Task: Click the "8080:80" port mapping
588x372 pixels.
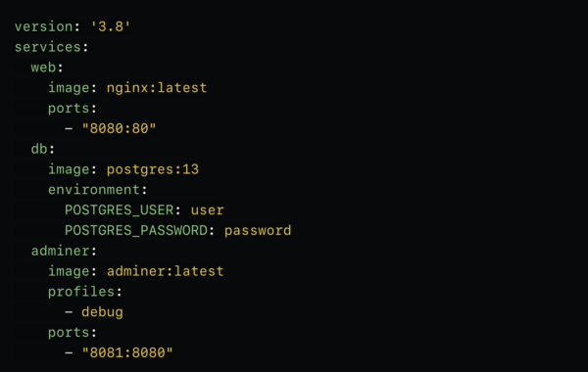Action: pyautogui.click(x=119, y=128)
